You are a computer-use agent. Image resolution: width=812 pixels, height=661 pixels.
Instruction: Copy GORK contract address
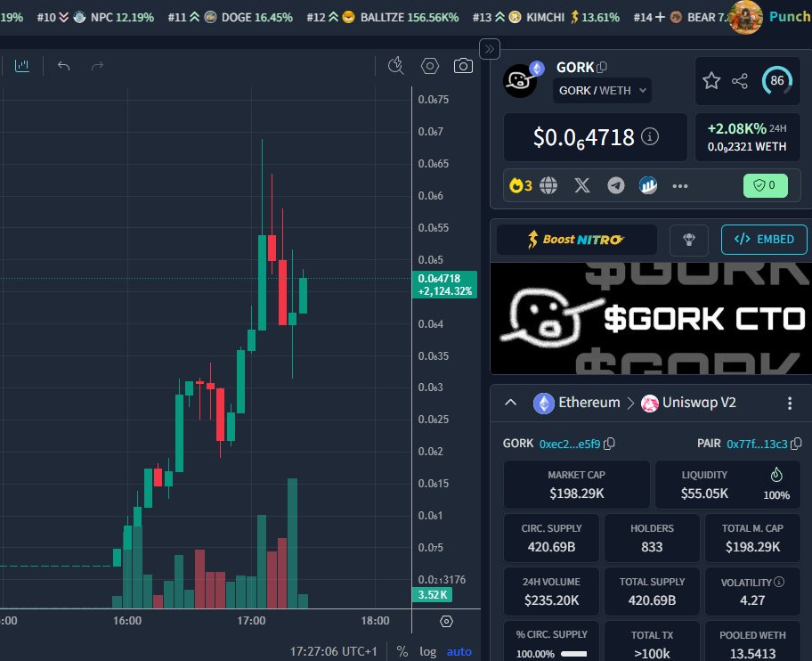pos(610,444)
